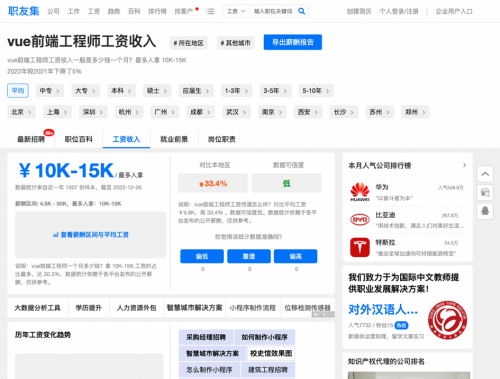Click the 学历提升 ad link
This screenshot has width=500, height=379.
pyautogui.click(x=89, y=308)
